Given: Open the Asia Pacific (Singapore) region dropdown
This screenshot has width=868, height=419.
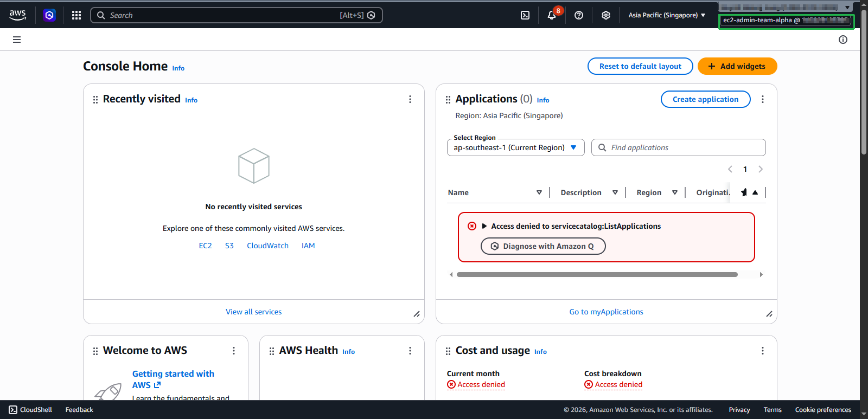Looking at the screenshot, I should [667, 15].
